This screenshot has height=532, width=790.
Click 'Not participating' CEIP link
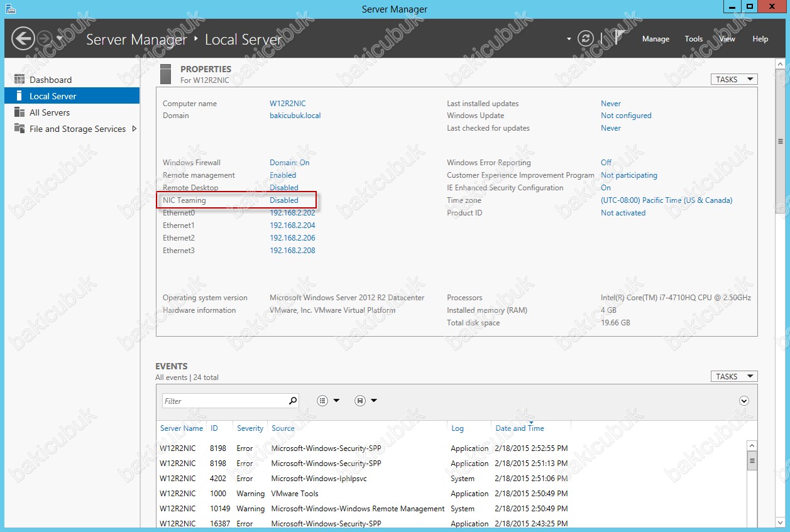pyautogui.click(x=629, y=175)
